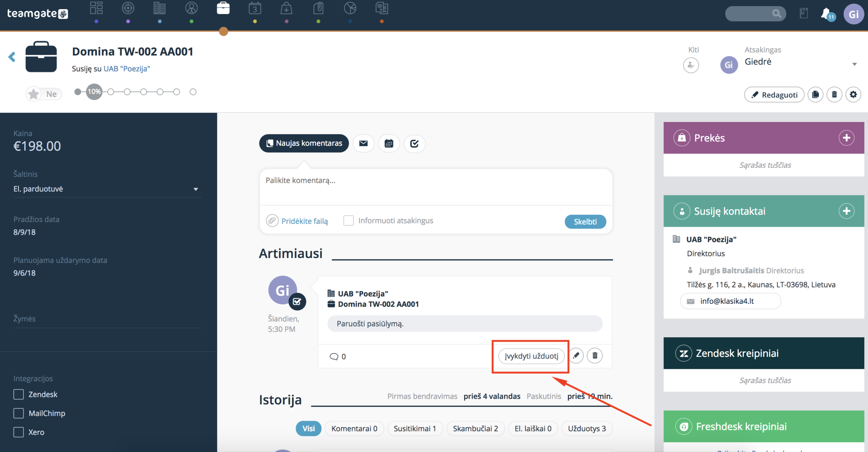Open UAB "Poezija" in task card
The image size is (868, 452).
(363, 294)
